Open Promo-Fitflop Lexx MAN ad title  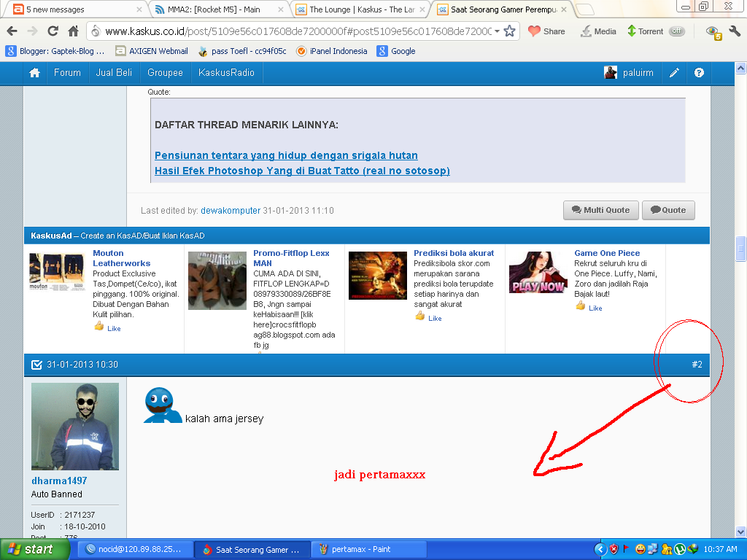291,258
